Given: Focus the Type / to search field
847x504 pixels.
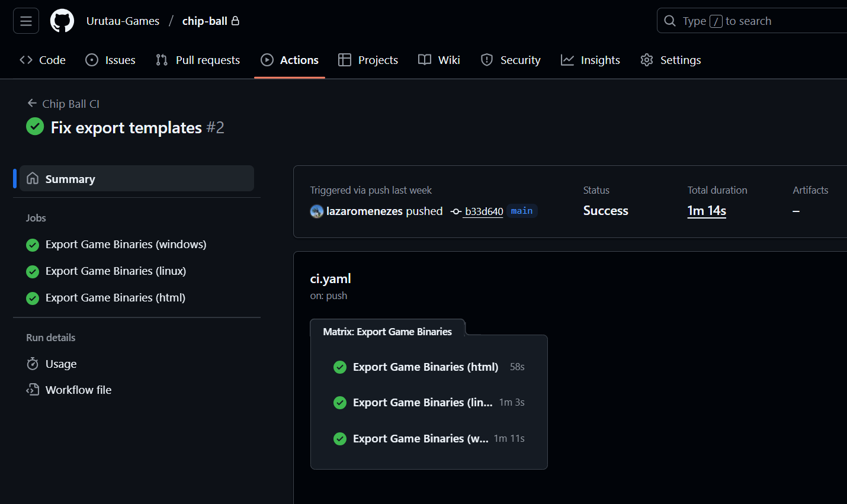Looking at the screenshot, I should [758, 21].
